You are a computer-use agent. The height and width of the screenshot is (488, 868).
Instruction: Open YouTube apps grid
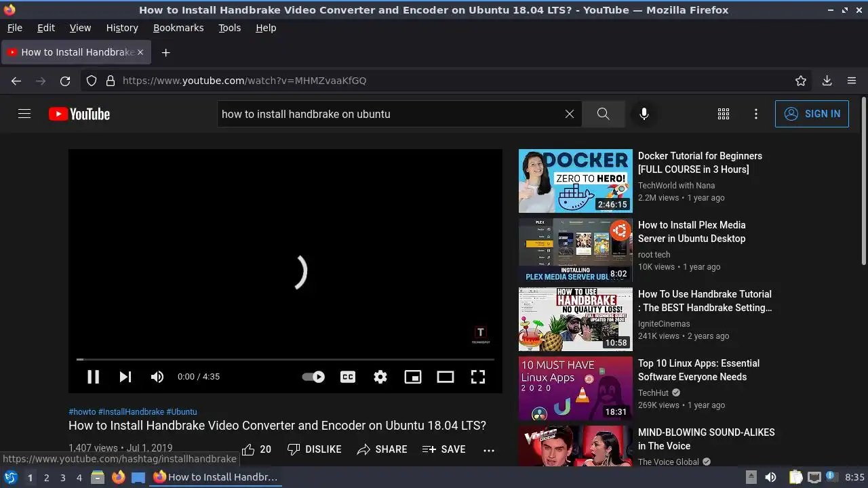[x=724, y=114]
